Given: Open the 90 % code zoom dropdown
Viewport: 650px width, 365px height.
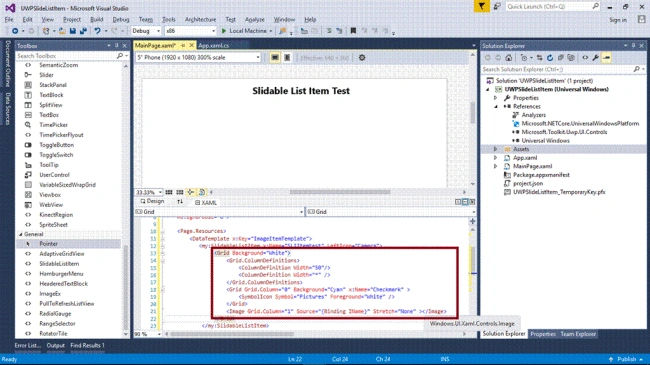Looking at the screenshot, I should [x=148, y=334].
